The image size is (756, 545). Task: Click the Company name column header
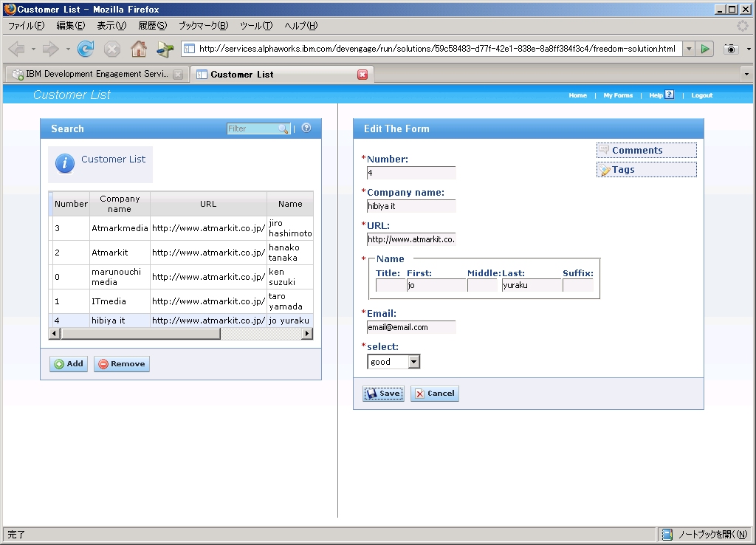click(120, 204)
